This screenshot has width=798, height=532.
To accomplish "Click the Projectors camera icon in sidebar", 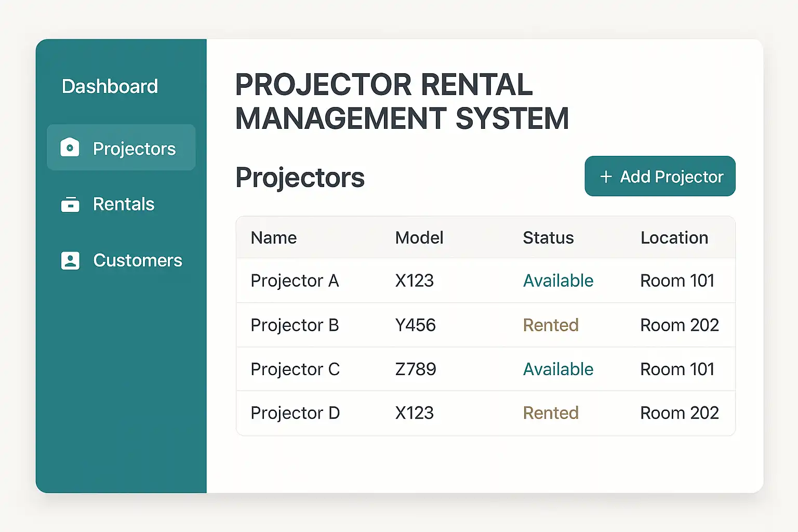I will pyautogui.click(x=70, y=148).
